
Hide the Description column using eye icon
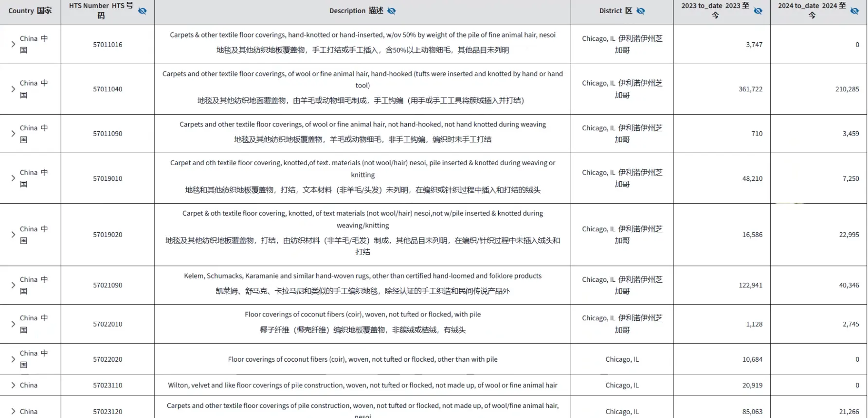coord(392,11)
